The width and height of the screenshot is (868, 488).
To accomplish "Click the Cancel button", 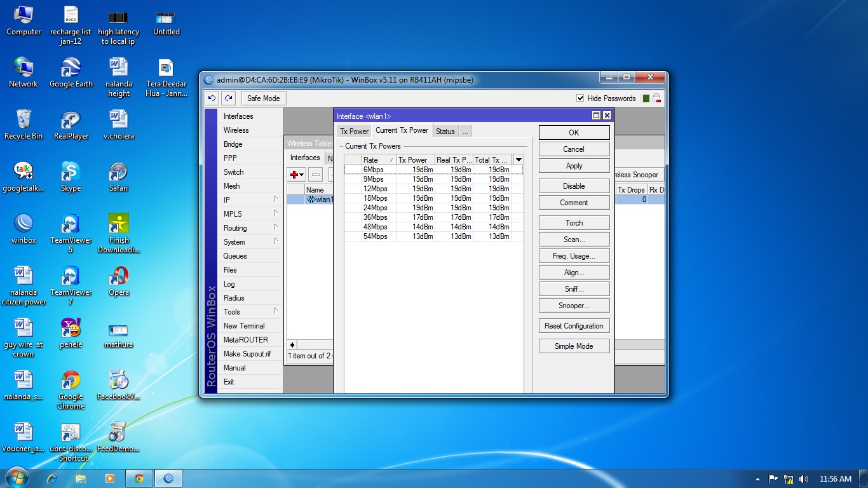I will coord(574,149).
